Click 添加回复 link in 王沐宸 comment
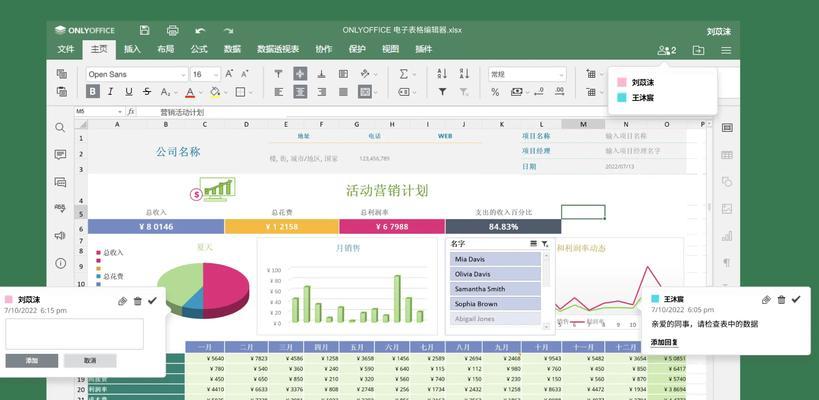This screenshot has width=819, height=400. click(664, 343)
